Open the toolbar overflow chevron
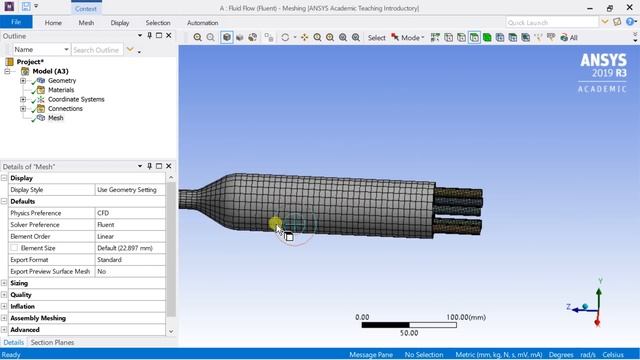This screenshot has width=640, height=360. (635, 38)
